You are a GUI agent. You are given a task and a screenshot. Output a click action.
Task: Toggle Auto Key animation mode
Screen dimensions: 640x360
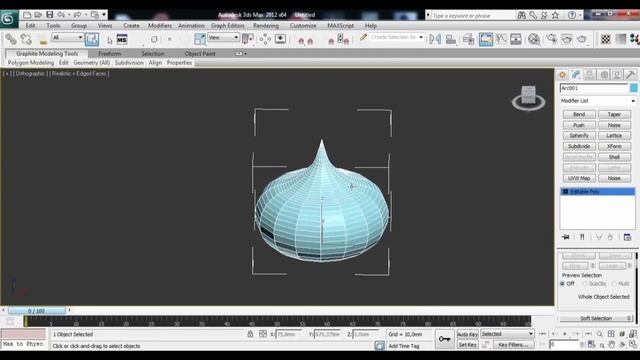pos(467,334)
